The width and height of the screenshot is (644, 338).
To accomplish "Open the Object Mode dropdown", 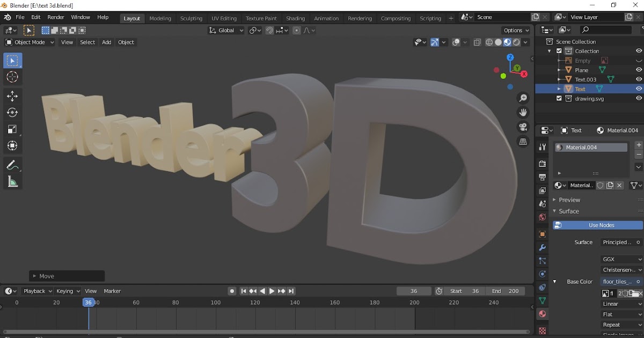I will [x=30, y=42].
